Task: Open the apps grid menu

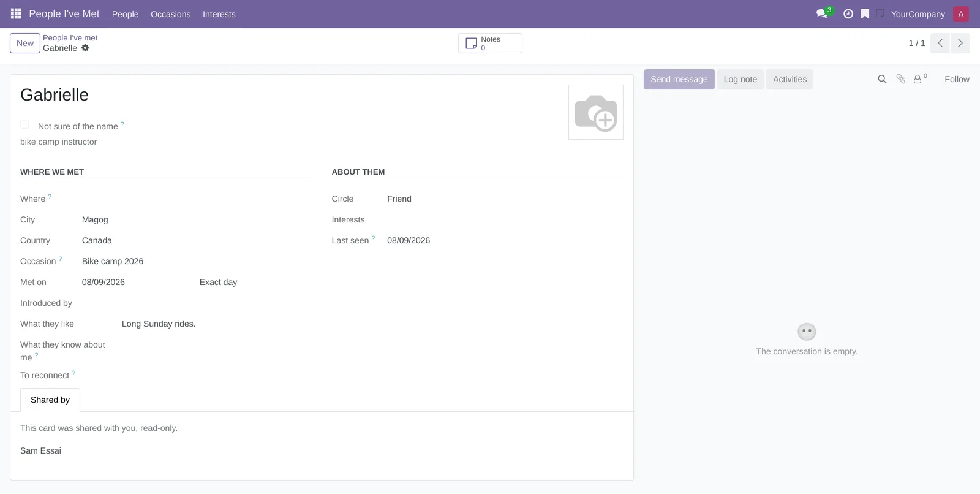Action: pyautogui.click(x=16, y=13)
